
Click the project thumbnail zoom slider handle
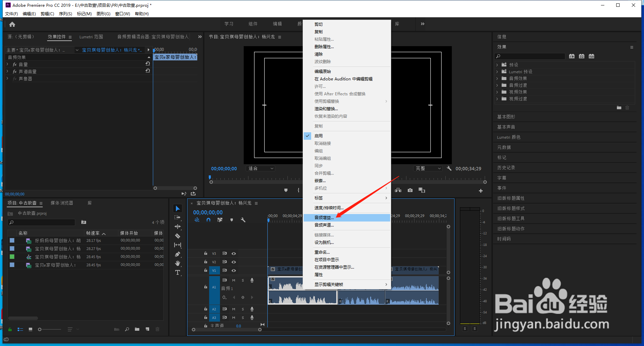[x=40, y=329]
